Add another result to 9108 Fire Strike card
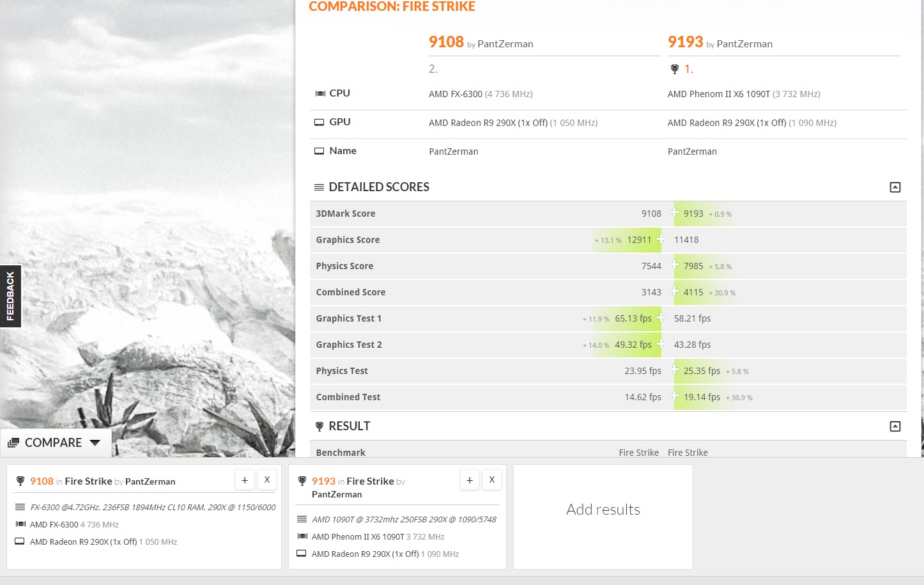The width and height of the screenshot is (924, 585). [x=245, y=480]
